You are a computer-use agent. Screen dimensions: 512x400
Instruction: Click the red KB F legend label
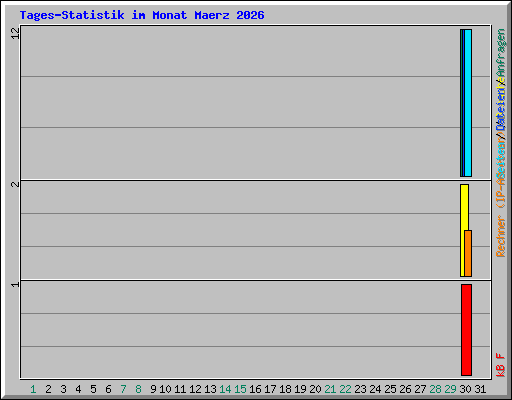tap(501, 365)
